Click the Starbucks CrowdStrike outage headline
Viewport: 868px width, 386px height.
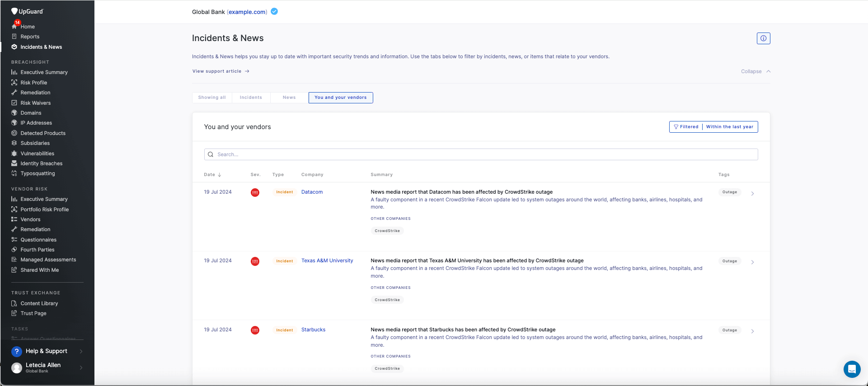pos(463,330)
